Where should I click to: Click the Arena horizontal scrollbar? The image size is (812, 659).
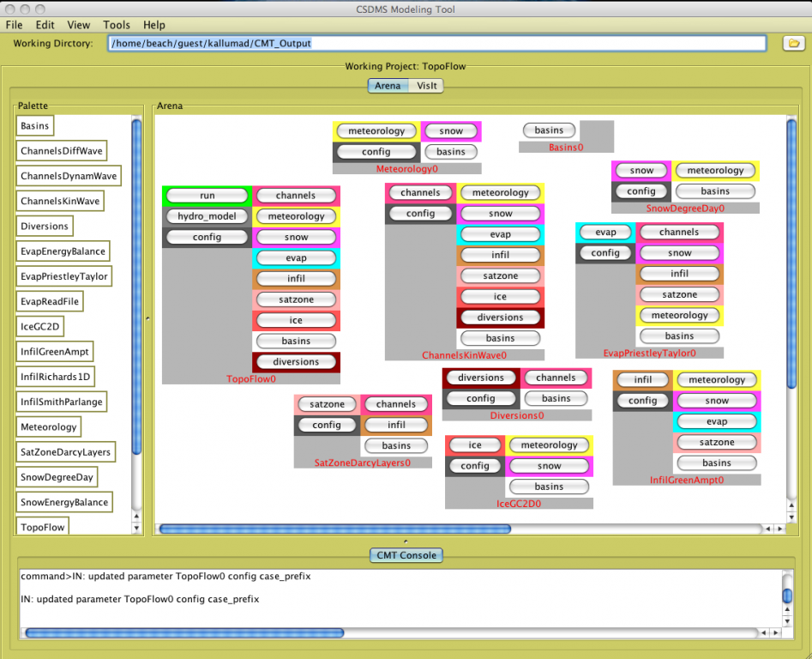(334, 529)
